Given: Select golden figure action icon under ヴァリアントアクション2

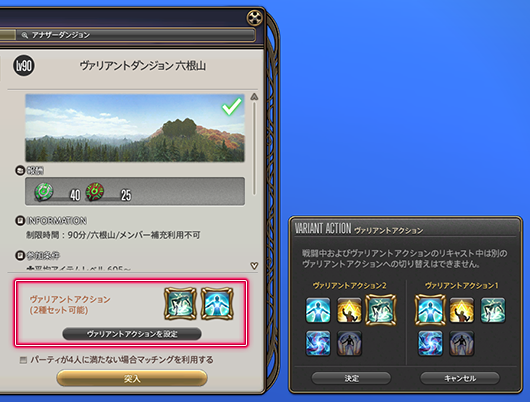Looking at the screenshot, I should 349,310.
